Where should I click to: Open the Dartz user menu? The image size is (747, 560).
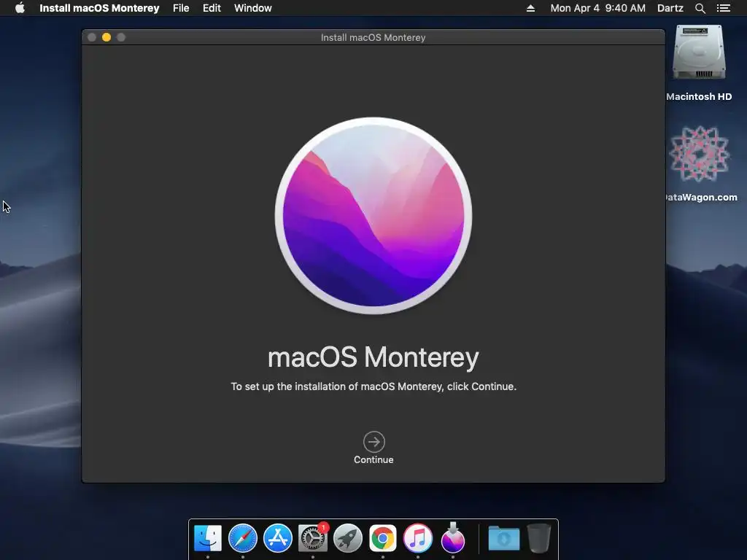pos(670,8)
